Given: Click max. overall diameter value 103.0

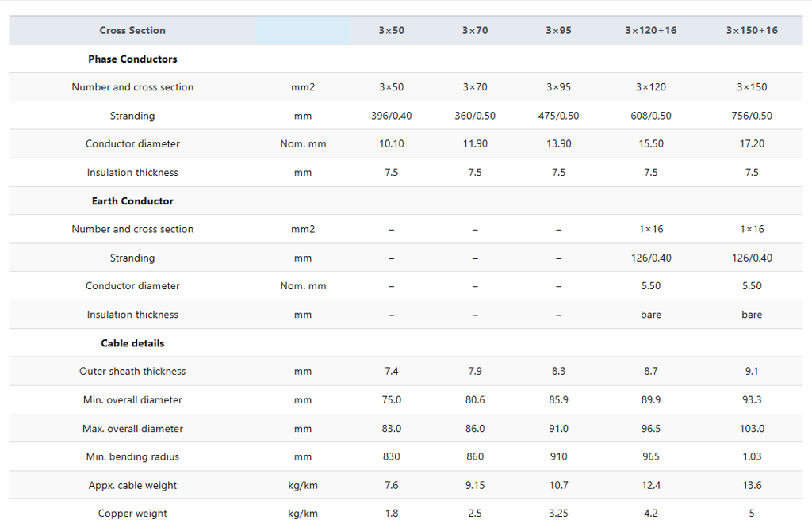Looking at the screenshot, I should tap(752, 429).
